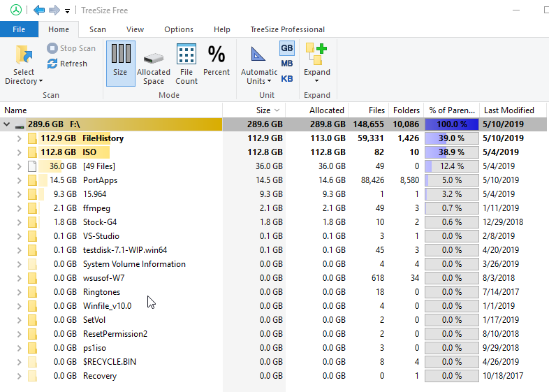549x392 pixels.
Task: Collapse the F:\ root drive node
Action: 7,124
